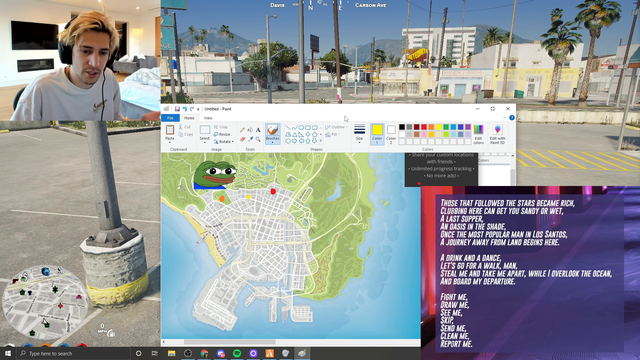Click the Select rectangle tool icon
Image resolution: width=640 pixels, height=360 pixels.
[x=204, y=130]
